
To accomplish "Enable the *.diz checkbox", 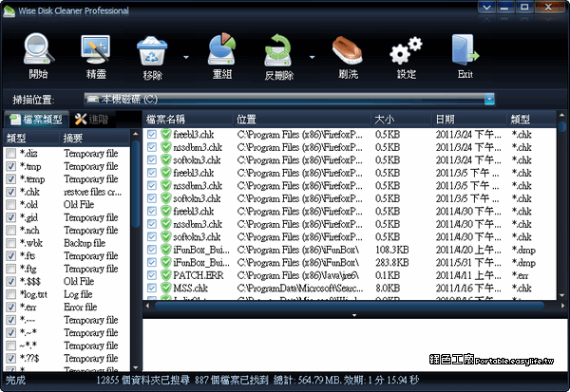I will (10, 154).
